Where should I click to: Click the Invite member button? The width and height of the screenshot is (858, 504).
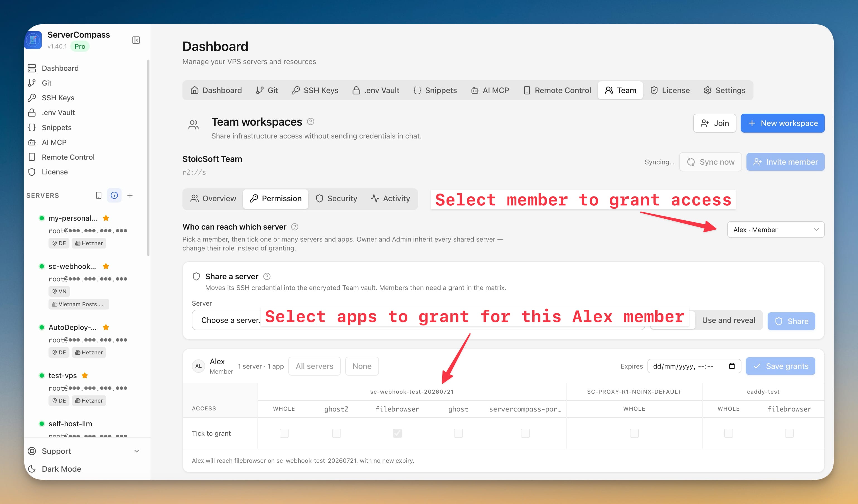(x=785, y=162)
